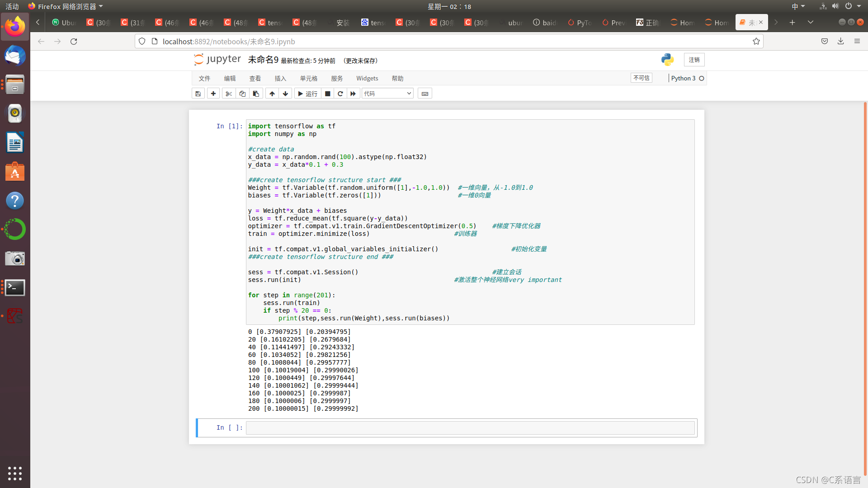Click the 不可信 trust button
The width and height of the screenshot is (868, 488).
coord(641,78)
